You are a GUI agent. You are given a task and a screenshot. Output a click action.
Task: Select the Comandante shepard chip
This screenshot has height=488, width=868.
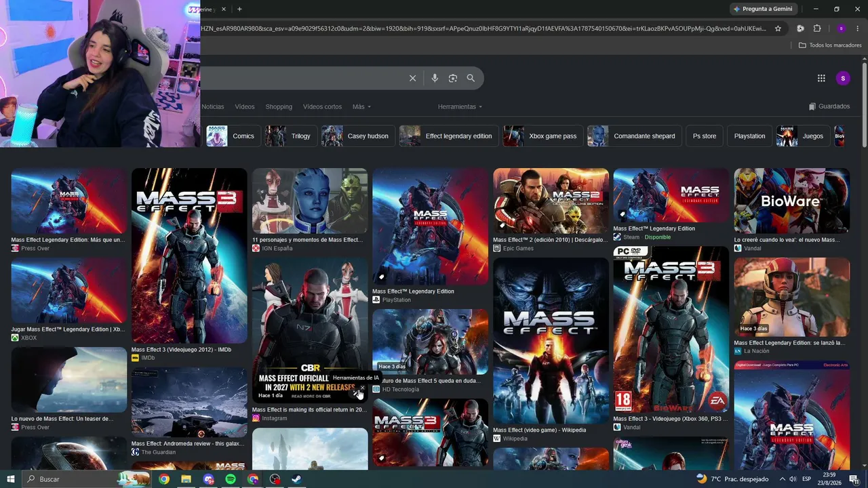(635, 136)
